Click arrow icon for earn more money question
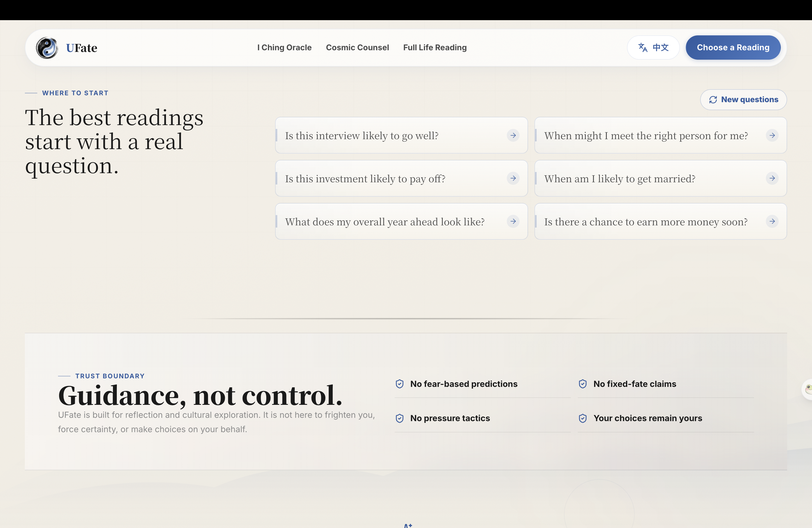 click(772, 221)
